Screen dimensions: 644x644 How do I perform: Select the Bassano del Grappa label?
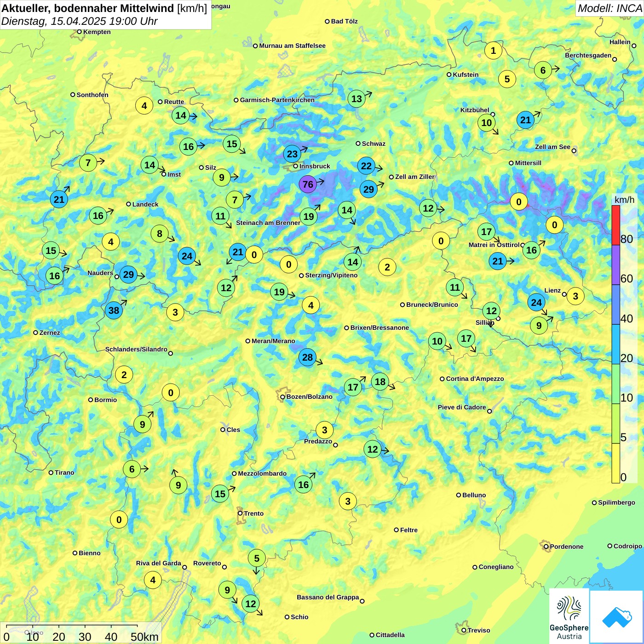(x=328, y=597)
